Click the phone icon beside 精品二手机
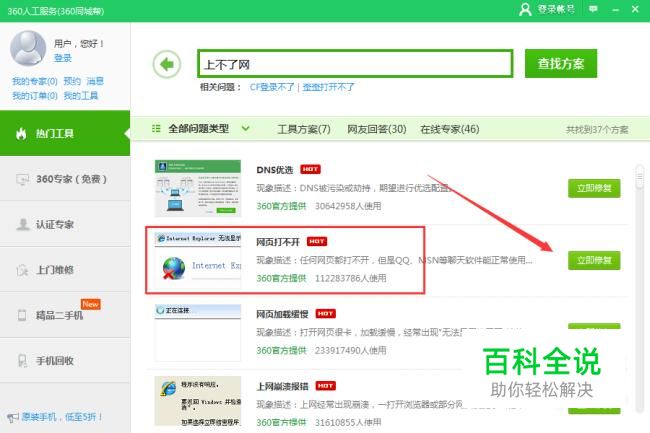The image size is (650, 433). pos(22,315)
